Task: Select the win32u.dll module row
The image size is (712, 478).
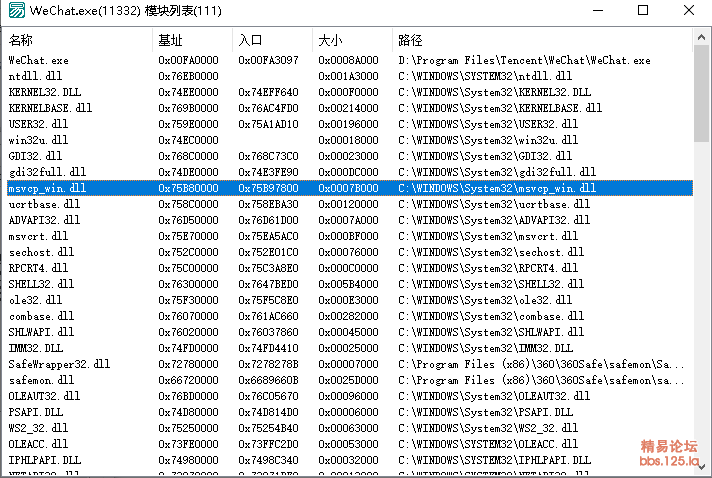Action: (350, 140)
